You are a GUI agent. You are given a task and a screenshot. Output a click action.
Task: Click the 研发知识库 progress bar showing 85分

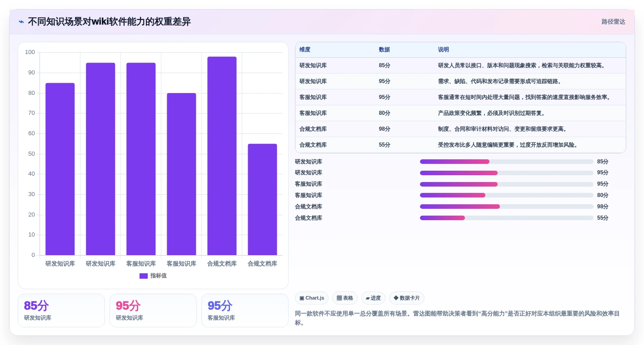pyautogui.click(x=507, y=162)
